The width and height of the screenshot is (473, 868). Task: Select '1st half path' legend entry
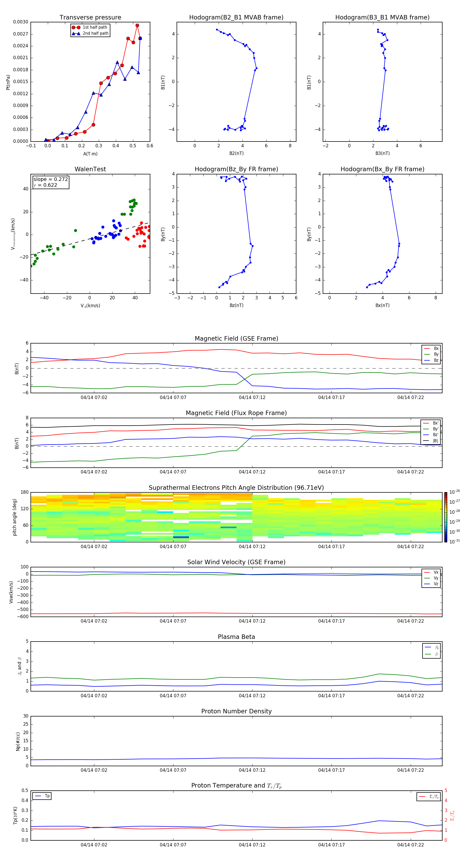click(x=90, y=27)
